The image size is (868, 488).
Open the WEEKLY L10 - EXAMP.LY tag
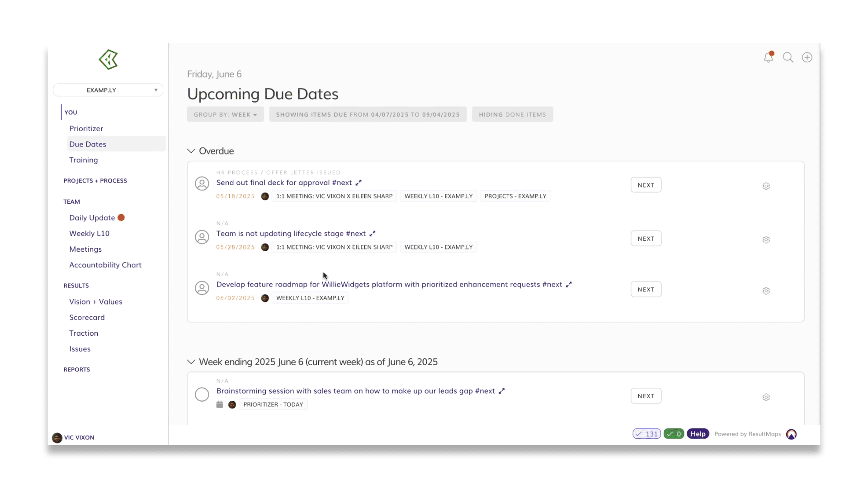click(438, 196)
